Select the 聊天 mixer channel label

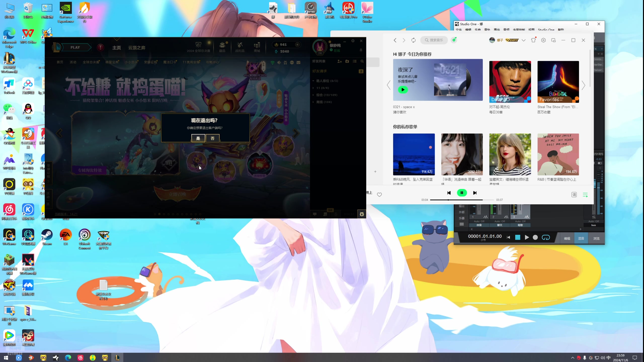tap(500, 225)
